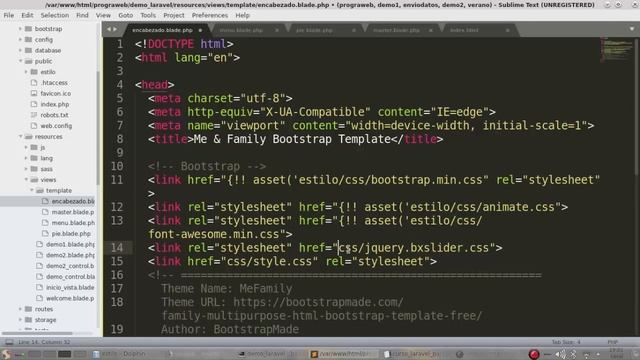
Task: Open welcome.blade.php in sidebar
Action: (x=70, y=298)
